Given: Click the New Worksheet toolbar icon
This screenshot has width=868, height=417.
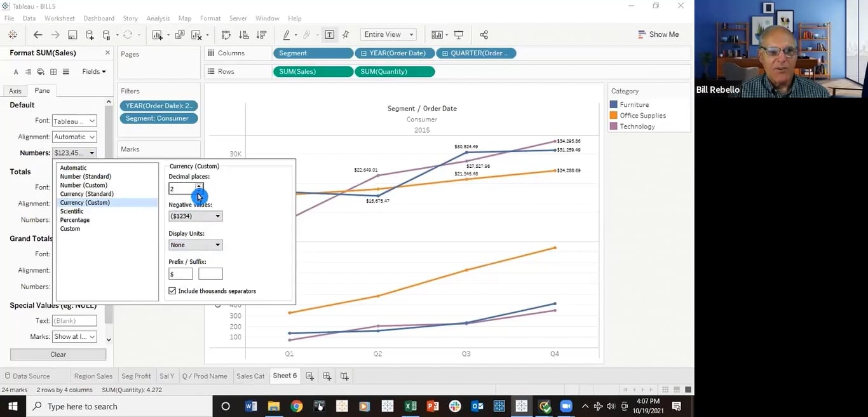Looking at the screenshot, I should pos(157,35).
